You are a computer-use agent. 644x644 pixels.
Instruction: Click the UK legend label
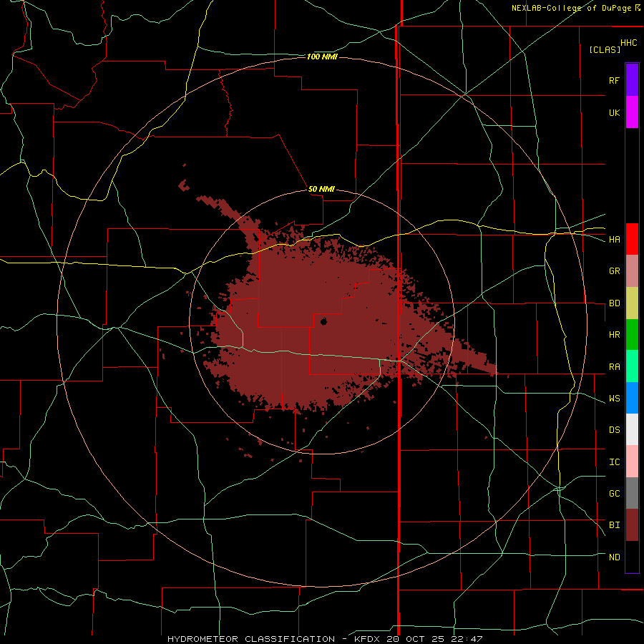coord(614,112)
